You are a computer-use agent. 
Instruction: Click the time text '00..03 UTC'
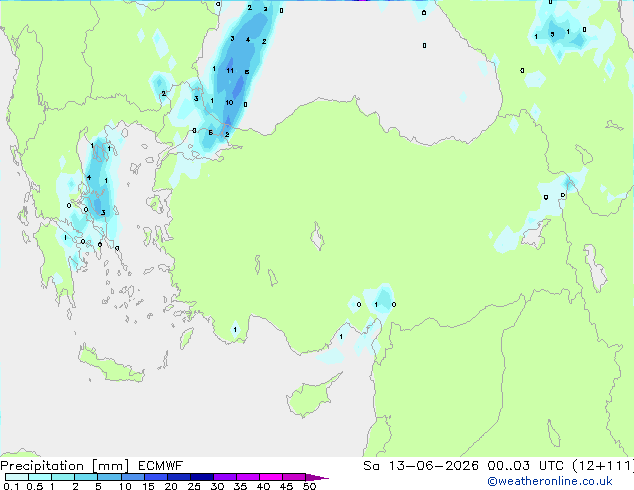pos(527,465)
